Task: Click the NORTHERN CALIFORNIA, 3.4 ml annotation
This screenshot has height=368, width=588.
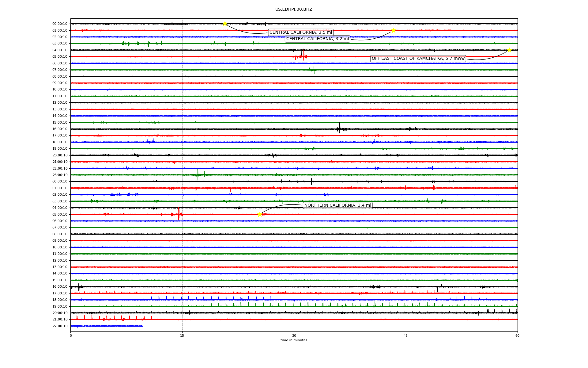Action: point(337,205)
